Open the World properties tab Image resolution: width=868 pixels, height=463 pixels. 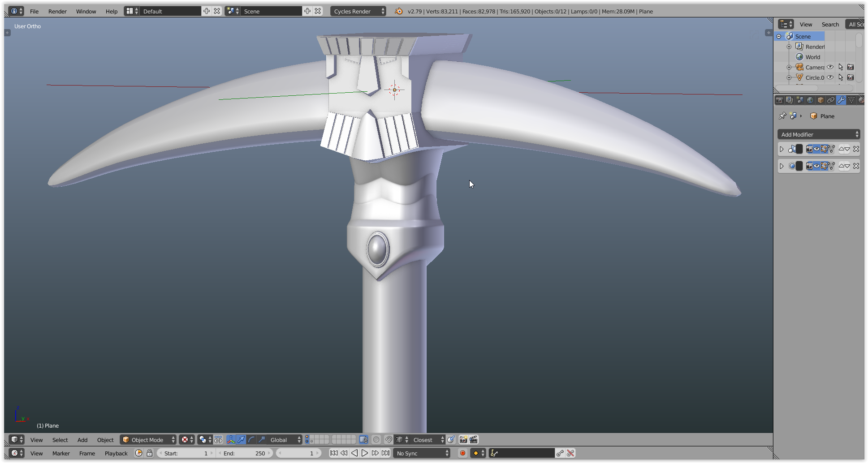(810, 100)
